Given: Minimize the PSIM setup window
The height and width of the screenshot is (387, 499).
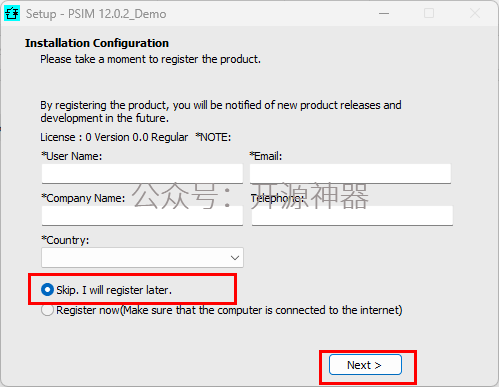Looking at the screenshot, I should pos(384,14).
